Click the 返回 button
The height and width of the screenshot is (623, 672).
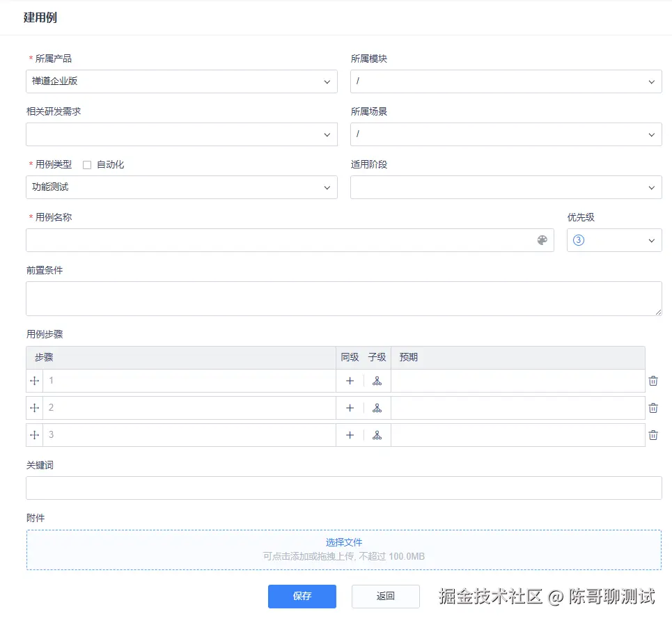point(385,597)
